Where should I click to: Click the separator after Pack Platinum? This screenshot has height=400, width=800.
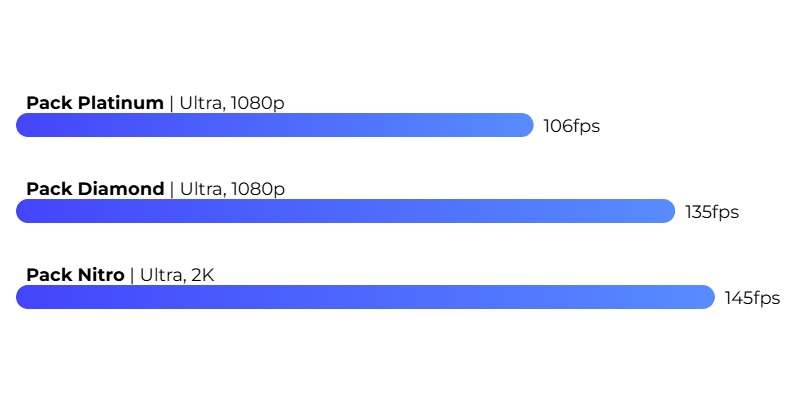click(171, 103)
